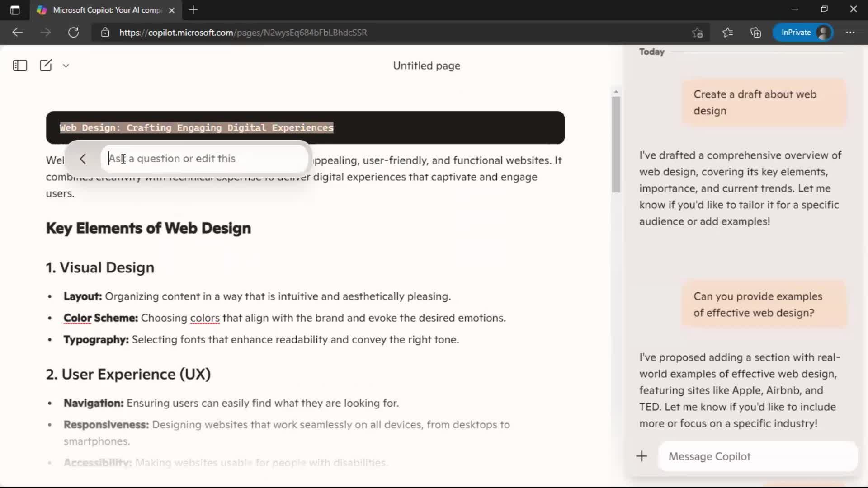This screenshot has width=868, height=488.
Task: Click into the Message Copilot input box
Action: tap(758, 456)
